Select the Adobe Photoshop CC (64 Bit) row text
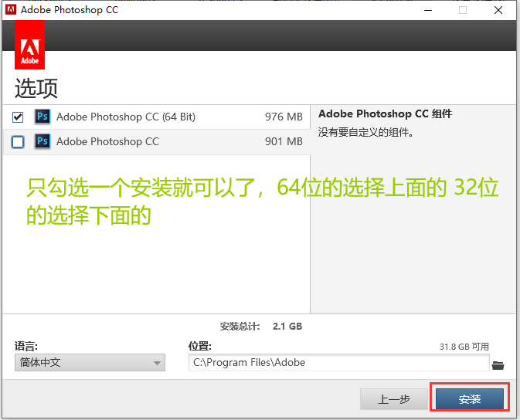The image size is (520, 420). (x=126, y=117)
